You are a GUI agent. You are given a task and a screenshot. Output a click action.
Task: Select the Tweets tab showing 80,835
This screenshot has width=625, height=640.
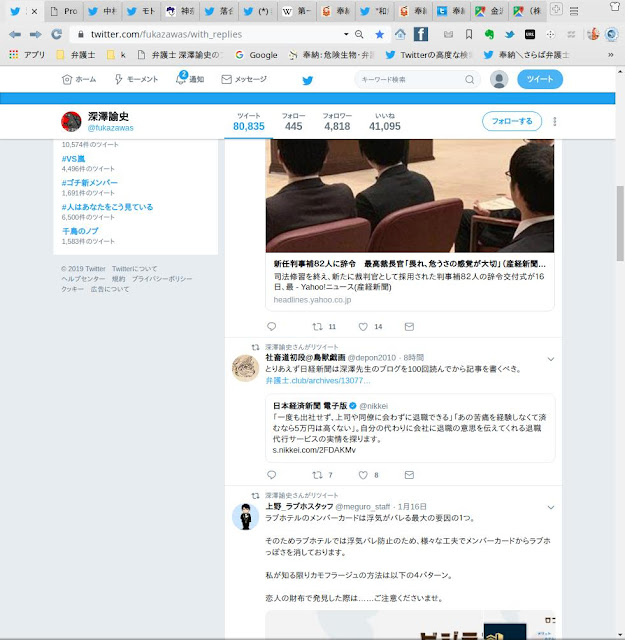249,122
